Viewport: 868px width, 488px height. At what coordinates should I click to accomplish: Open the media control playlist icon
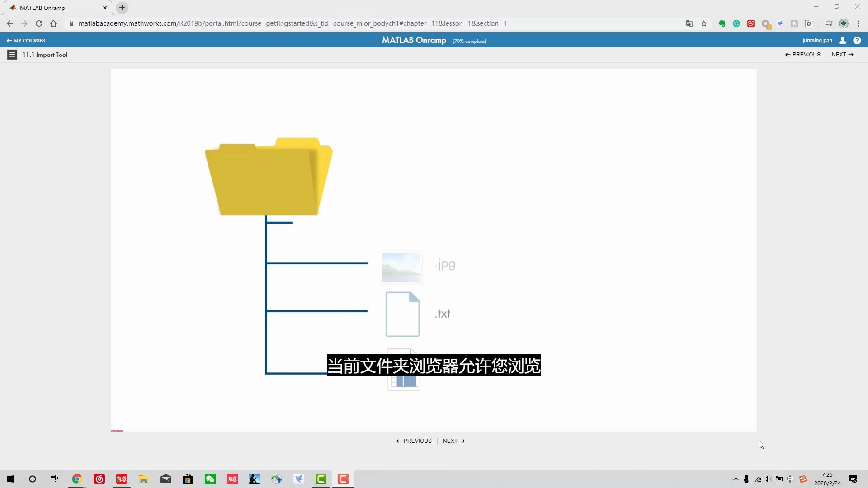click(x=829, y=23)
